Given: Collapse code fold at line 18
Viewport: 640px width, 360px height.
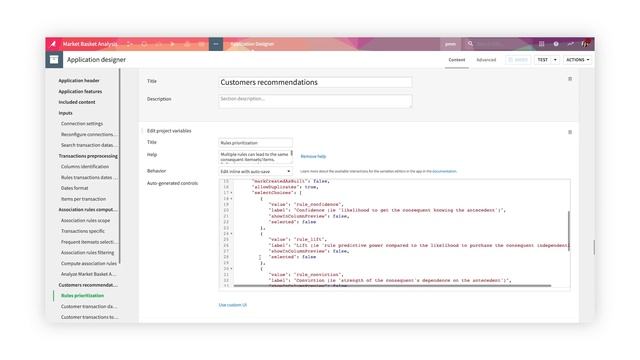Looking at the screenshot, I should point(231,199).
